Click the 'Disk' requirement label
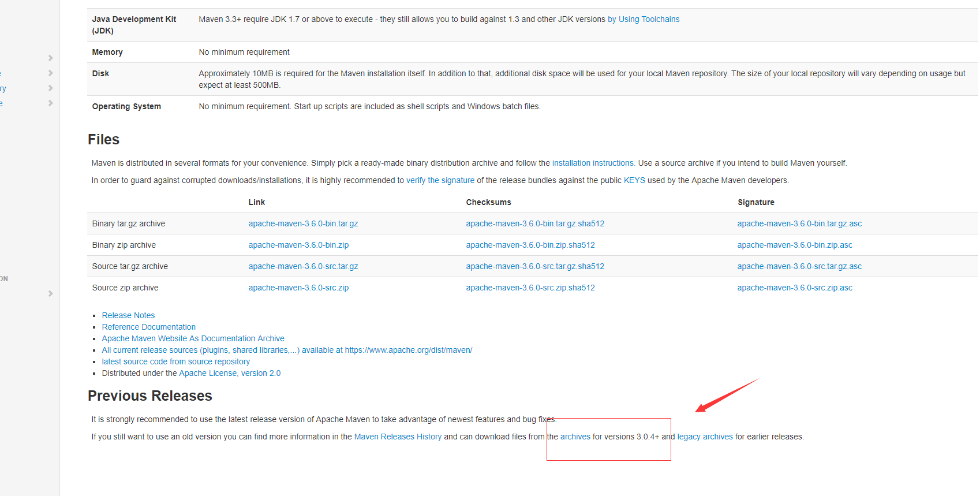Screen dimensions: 980x496 100,73
